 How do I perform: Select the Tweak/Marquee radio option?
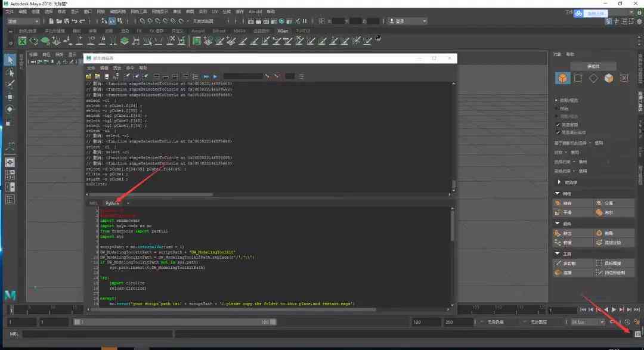tap(556, 116)
